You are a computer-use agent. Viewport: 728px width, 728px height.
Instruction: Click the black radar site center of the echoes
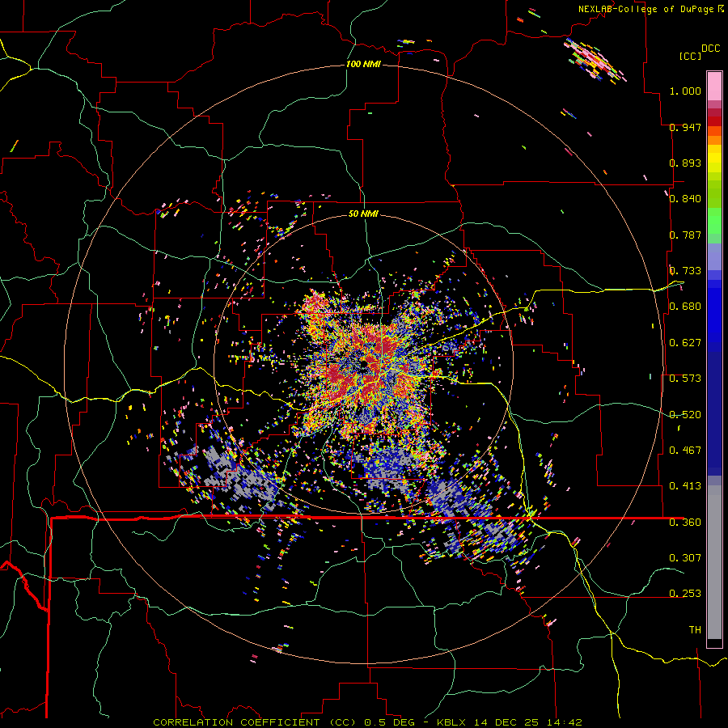click(x=363, y=365)
